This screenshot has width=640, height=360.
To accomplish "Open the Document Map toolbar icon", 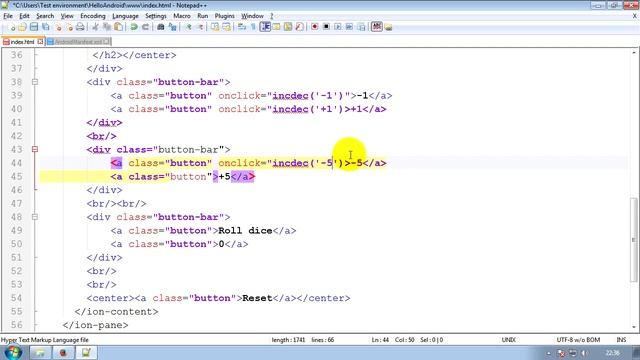I will [288, 27].
